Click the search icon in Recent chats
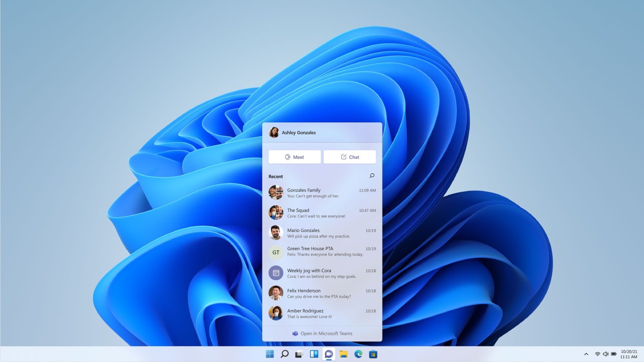 [x=372, y=175]
